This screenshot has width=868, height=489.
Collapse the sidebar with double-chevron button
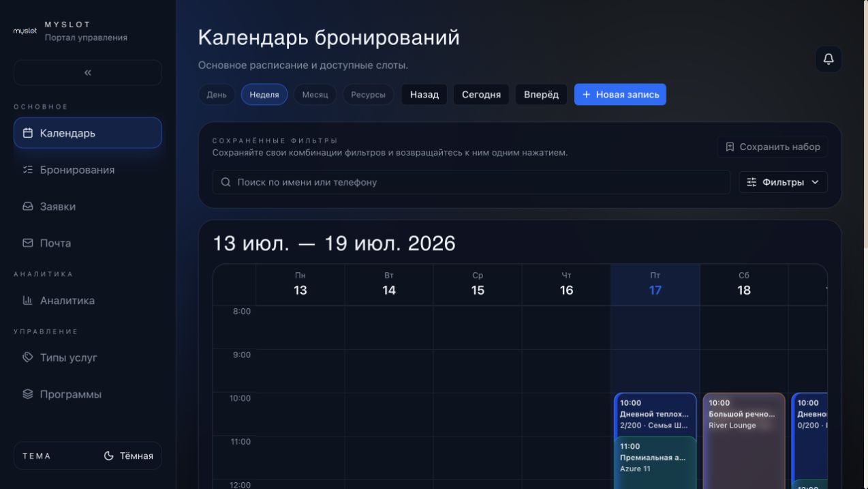[88, 72]
